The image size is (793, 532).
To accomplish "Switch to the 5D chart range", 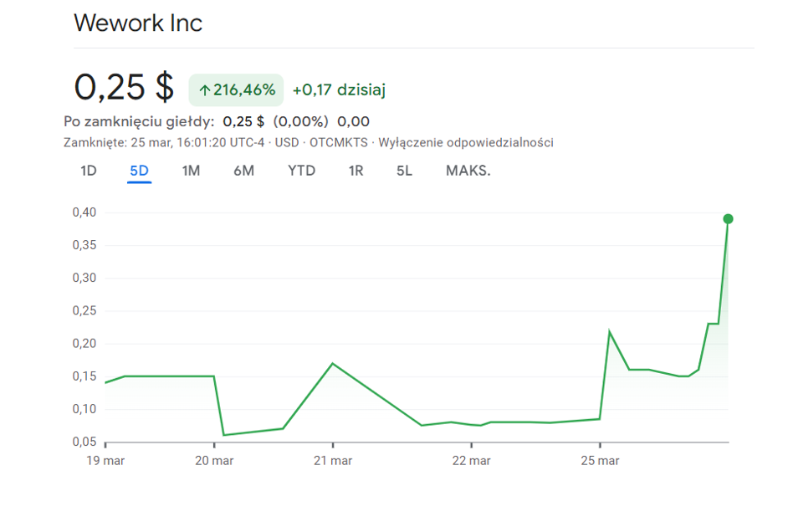I will tap(139, 171).
